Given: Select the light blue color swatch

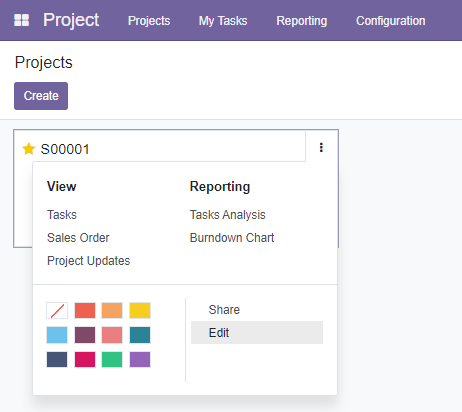Looking at the screenshot, I should click(x=57, y=335).
